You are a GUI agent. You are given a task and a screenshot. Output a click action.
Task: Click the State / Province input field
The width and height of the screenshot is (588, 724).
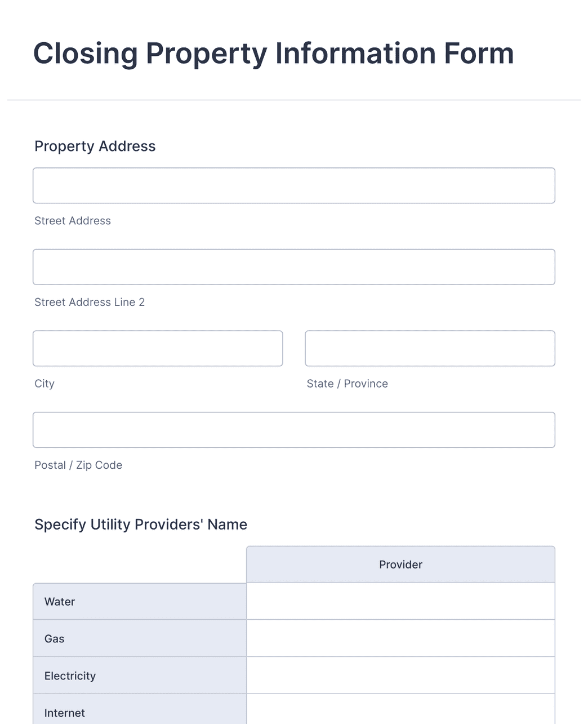point(430,348)
